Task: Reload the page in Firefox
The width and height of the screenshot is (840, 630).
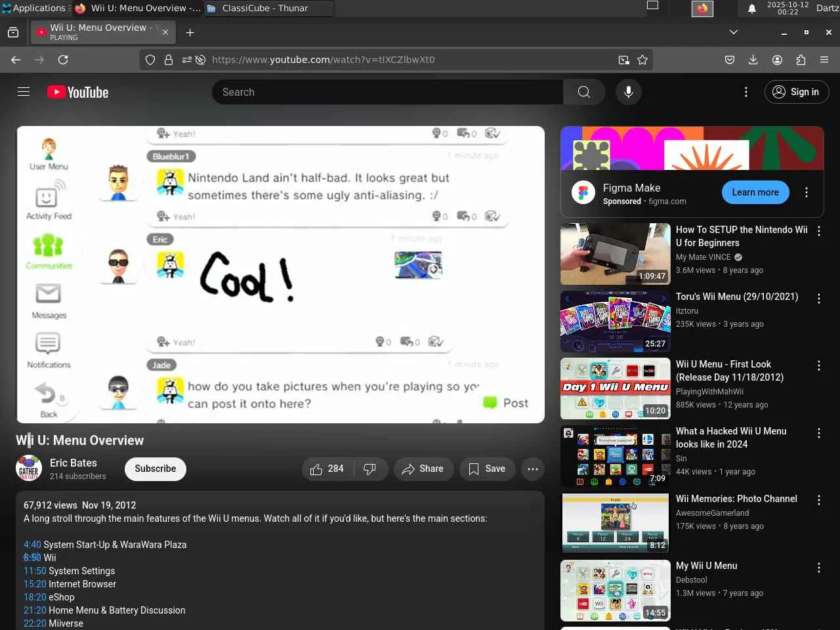Action: click(x=63, y=60)
